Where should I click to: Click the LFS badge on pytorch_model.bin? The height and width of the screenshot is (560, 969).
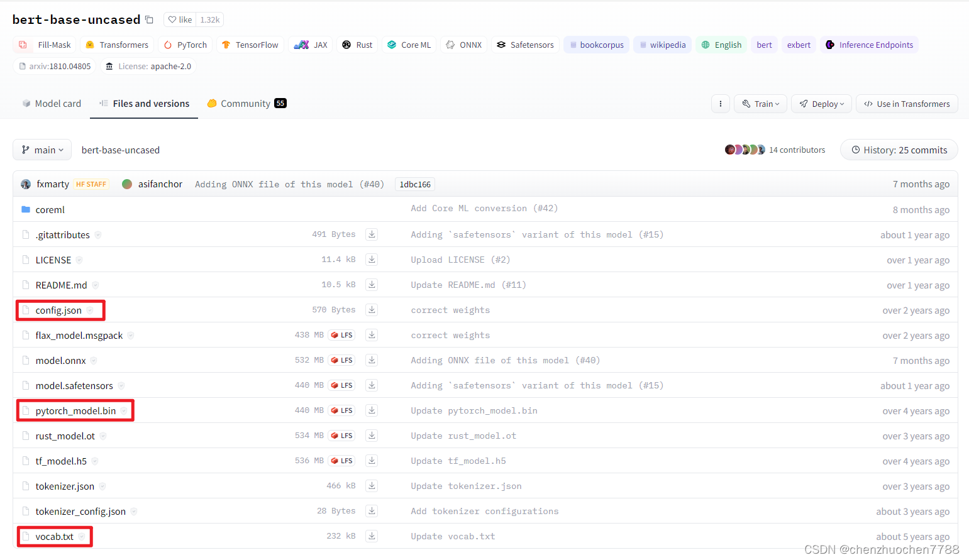coord(341,410)
